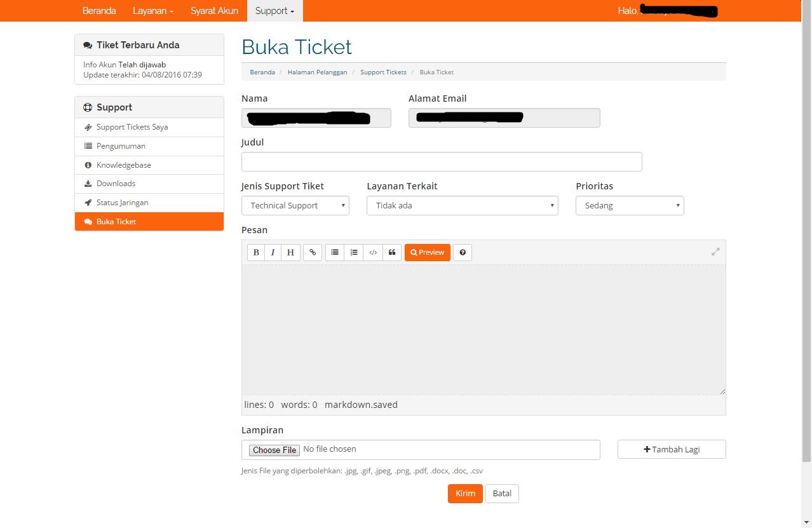The width and height of the screenshot is (812, 528).
Task: Insert heading using the H button
Action: coord(290,252)
